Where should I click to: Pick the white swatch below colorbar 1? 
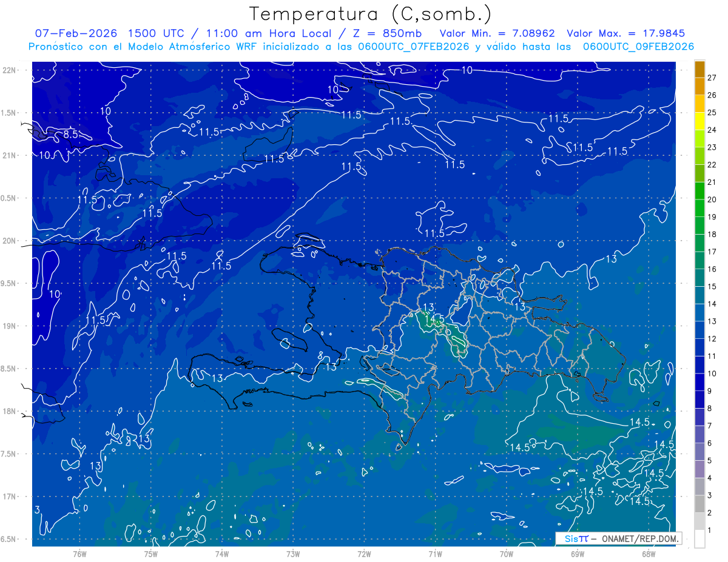(699, 539)
